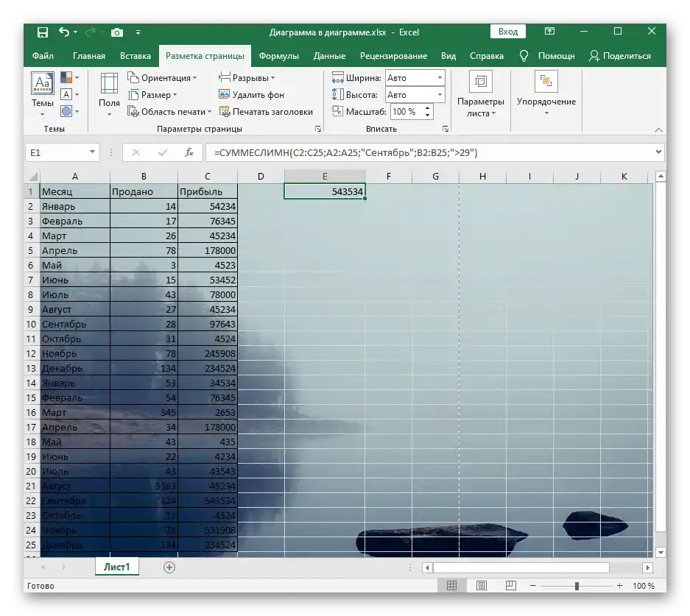Click the Поделиться share button
Image resolution: width=690 pixels, height=616 pixels.
[620, 56]
